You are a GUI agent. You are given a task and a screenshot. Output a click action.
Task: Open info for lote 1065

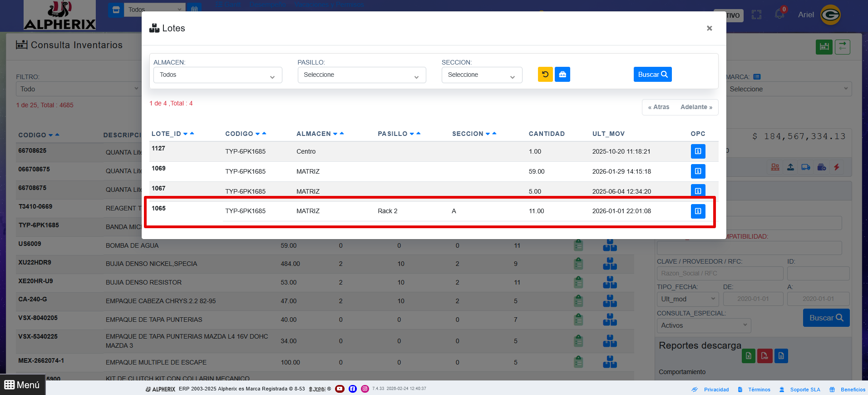[x=698, y=211]
